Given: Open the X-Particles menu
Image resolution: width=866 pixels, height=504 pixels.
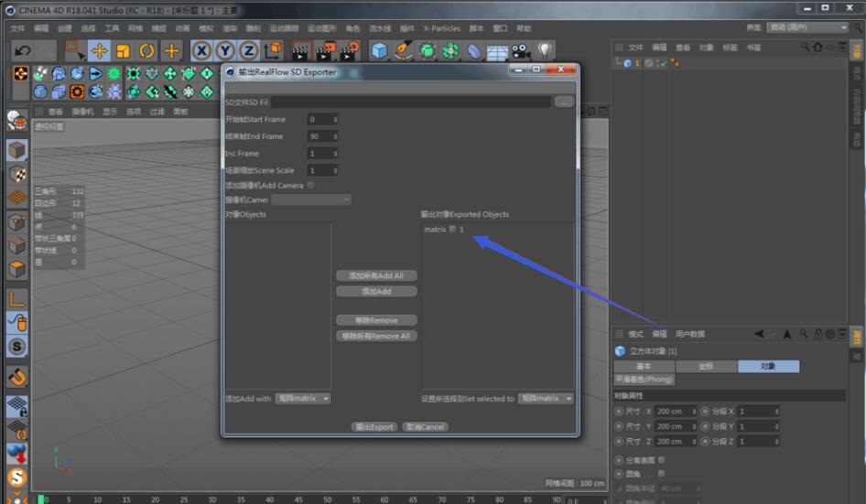Looking at the screenshot, I should click(x=441, y=28).
